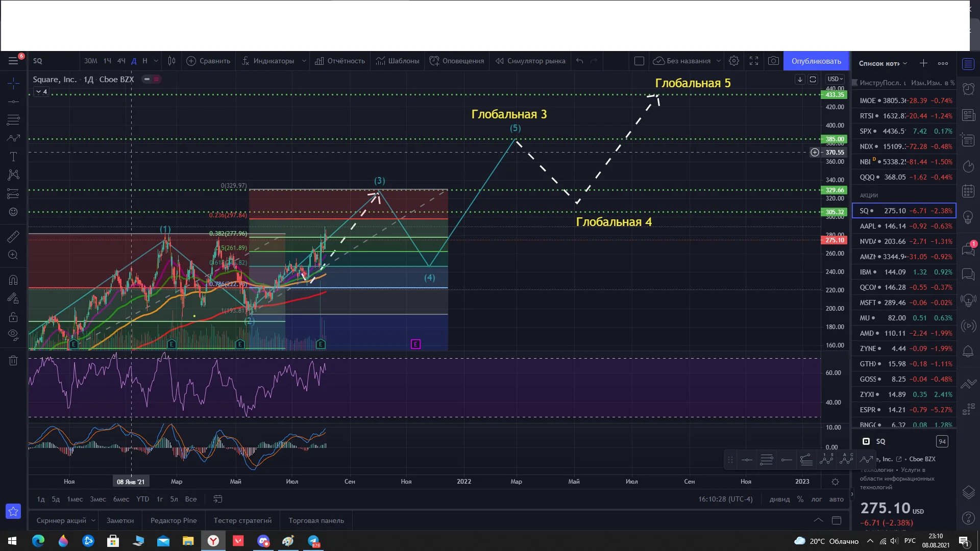Create an alert via Оповещения

coord(457,61)
